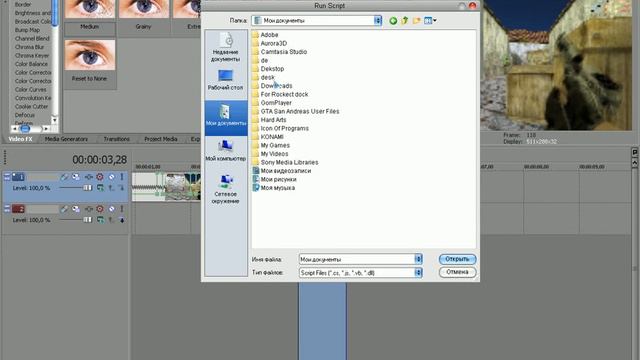Create a new folder in Run Script dialog
This screenshot has height=360, width=640.
(x=416, y=20)
